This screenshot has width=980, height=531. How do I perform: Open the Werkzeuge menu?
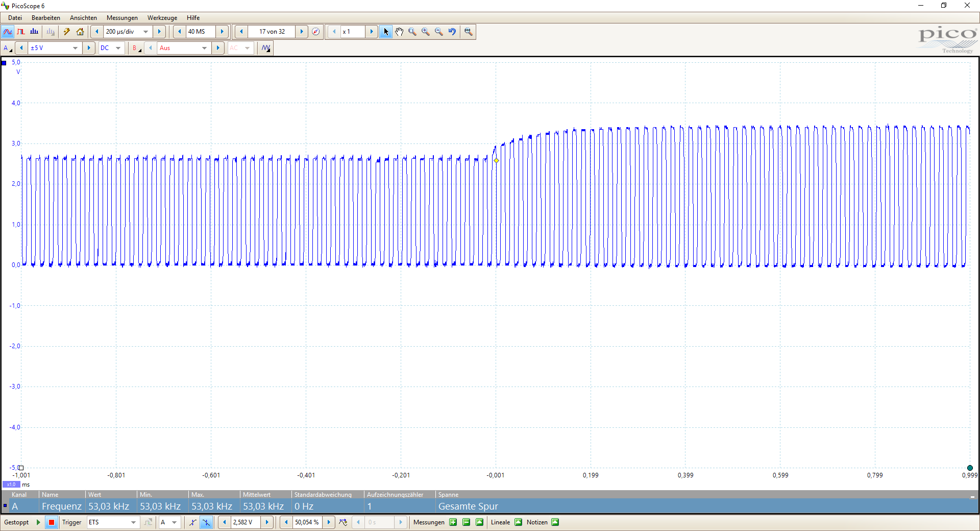[162, 18]
